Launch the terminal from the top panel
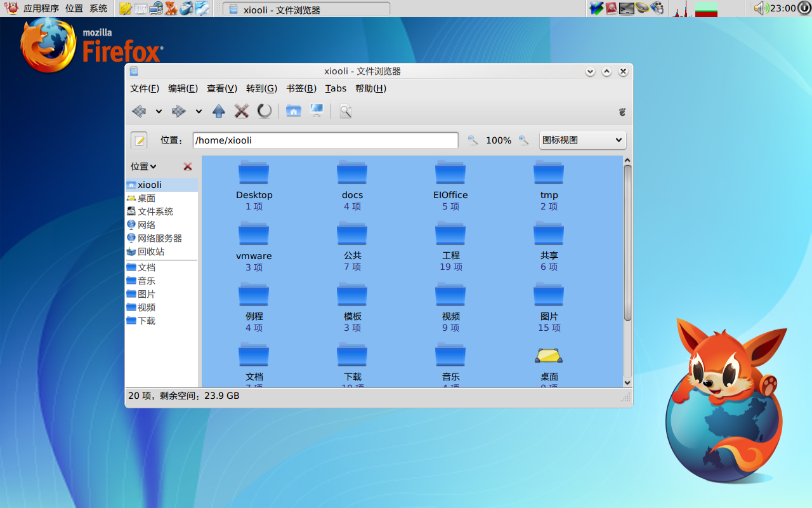 point(627,9)
